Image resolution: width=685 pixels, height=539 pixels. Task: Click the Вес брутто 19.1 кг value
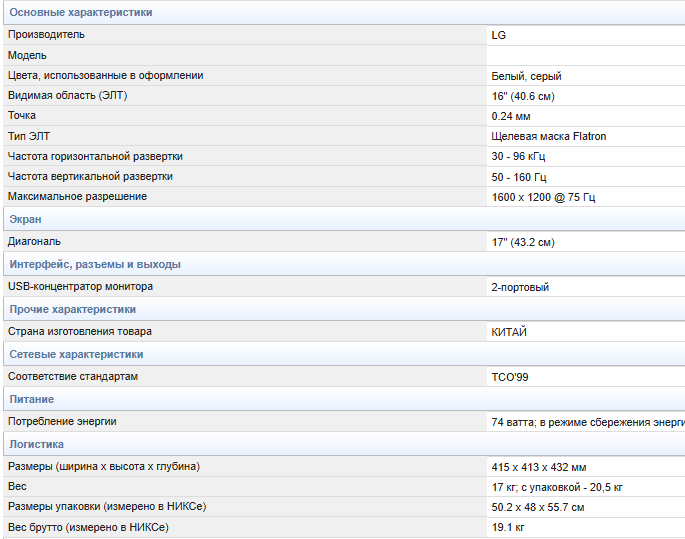coord(508,527)
